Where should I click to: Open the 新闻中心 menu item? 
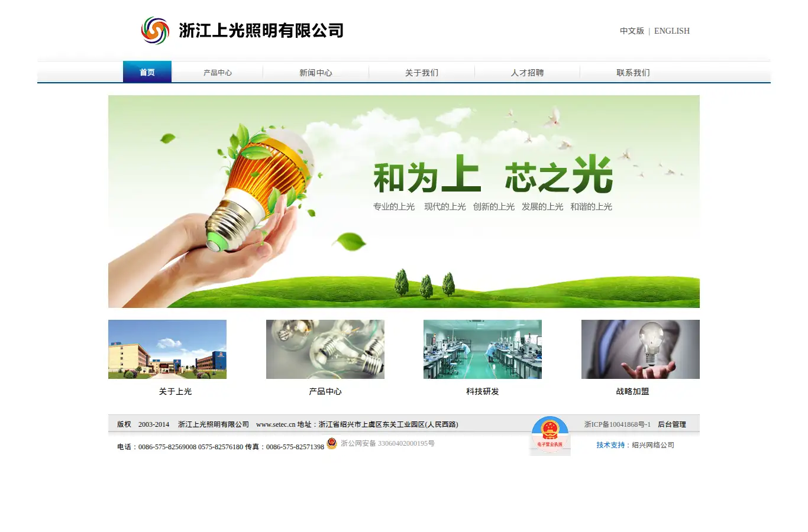pos(316,73)
